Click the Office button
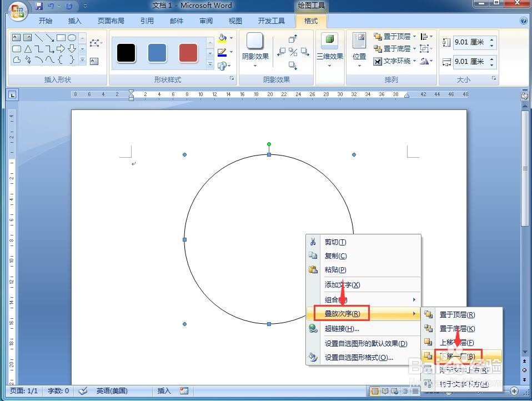The image size is (532, 401). coord(18,11)
